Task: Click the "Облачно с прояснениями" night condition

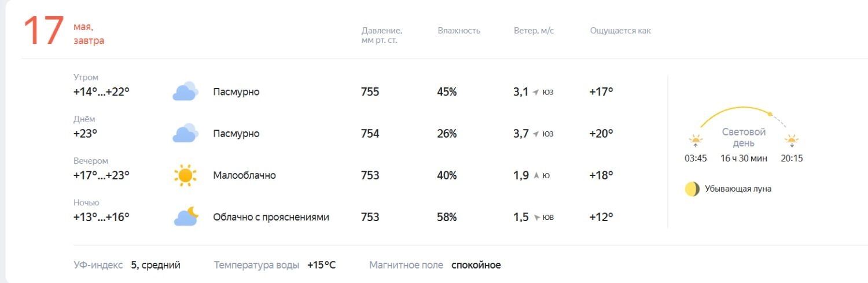Action: tap(271, 217)
